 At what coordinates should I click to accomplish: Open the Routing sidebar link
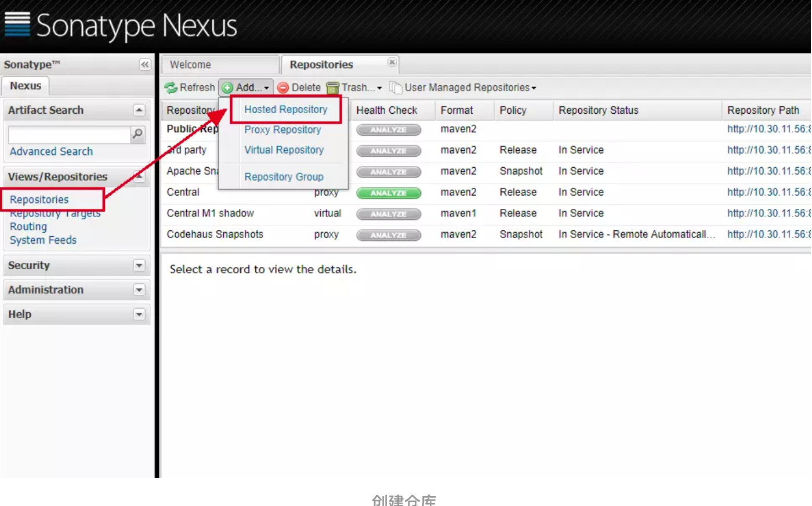point(28,227)
